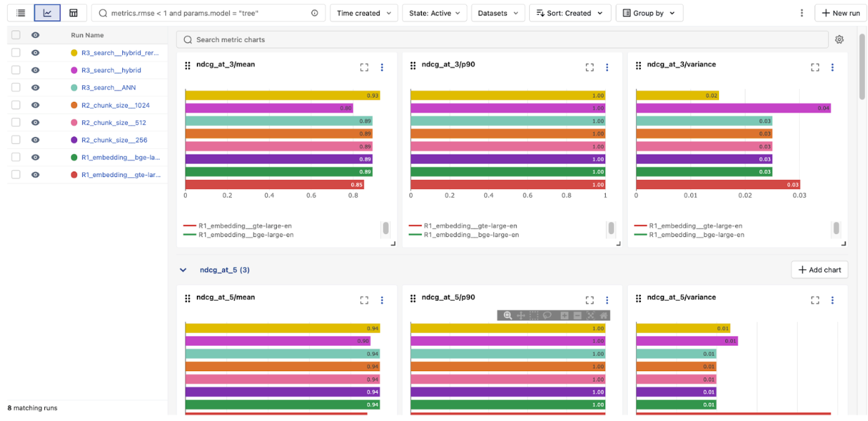The width and height of the screenshot is (868, 421).
Task: Switch to the table view icon
Action: click(73, 13)
